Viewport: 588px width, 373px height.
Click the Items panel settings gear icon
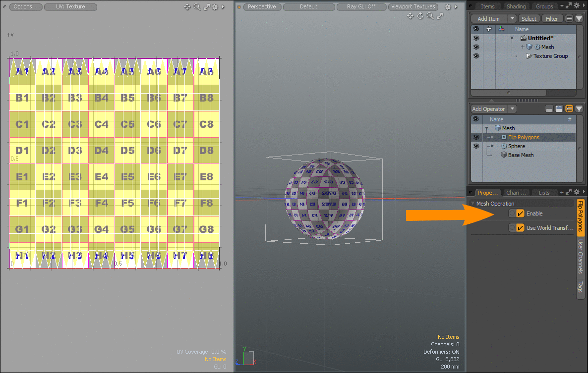click(576, 6)
